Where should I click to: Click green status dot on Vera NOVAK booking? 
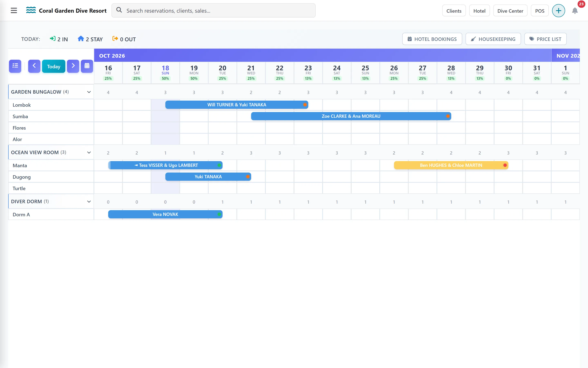point(219,214)
